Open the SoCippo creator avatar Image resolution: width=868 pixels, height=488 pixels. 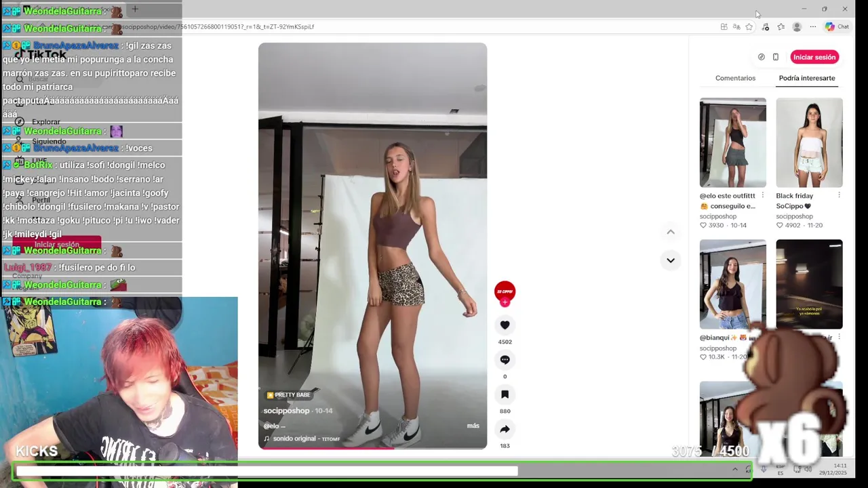tap(505, 291)
